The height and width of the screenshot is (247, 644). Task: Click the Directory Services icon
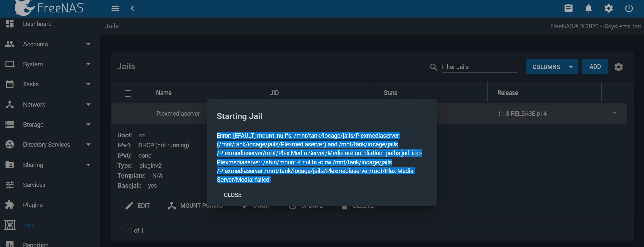coord(10,144)
